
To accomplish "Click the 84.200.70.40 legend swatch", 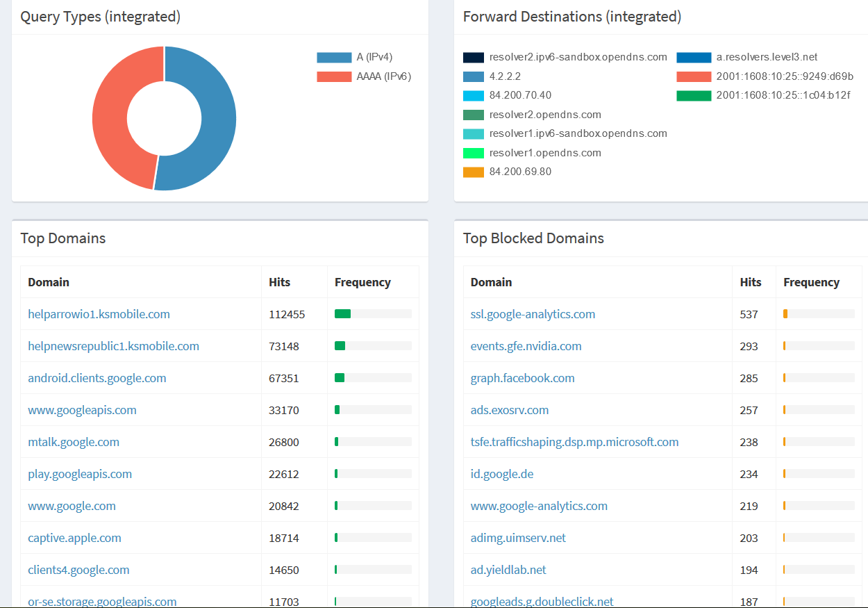I will (x=473, y=95).
